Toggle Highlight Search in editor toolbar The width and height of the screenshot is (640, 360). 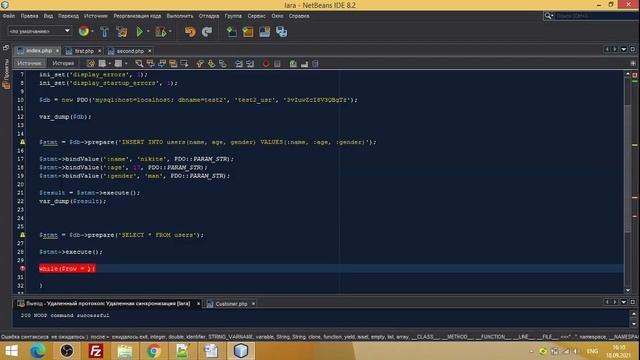pyautogui.click(x=173, y=64)
